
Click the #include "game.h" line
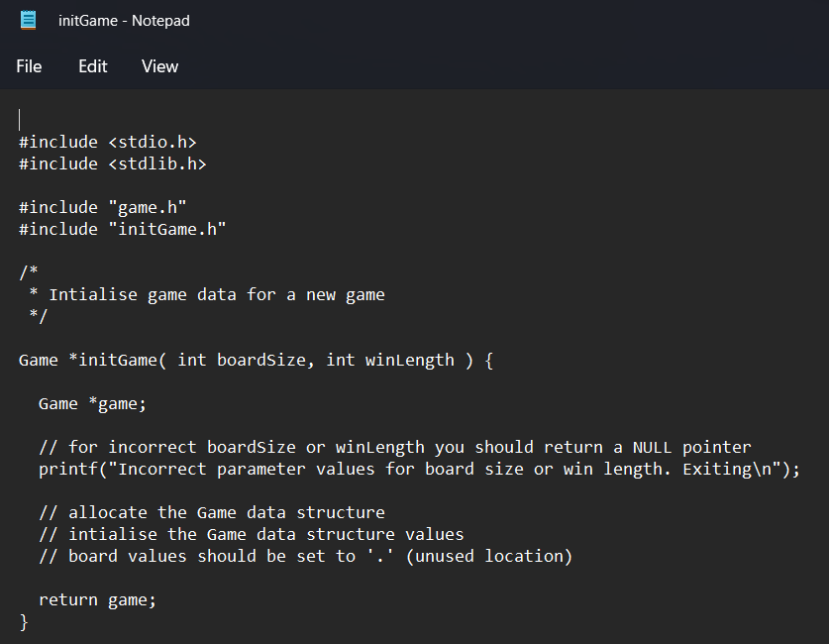pyautogui.click(x=103, y=207)
